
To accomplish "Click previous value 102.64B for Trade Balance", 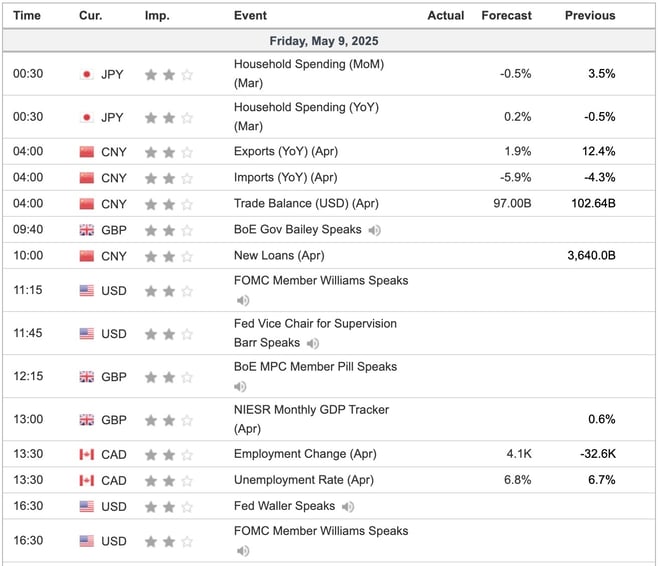I will [x=593, y=203].
